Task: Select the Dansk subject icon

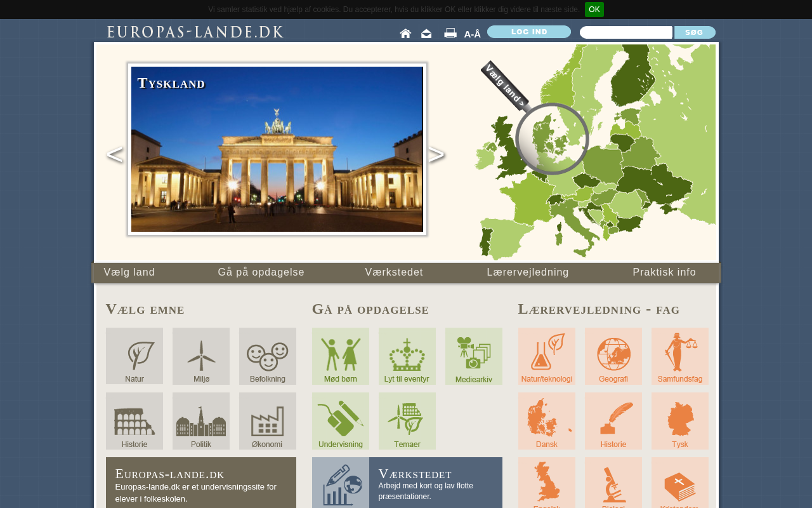Action: (x=547, y=421)
